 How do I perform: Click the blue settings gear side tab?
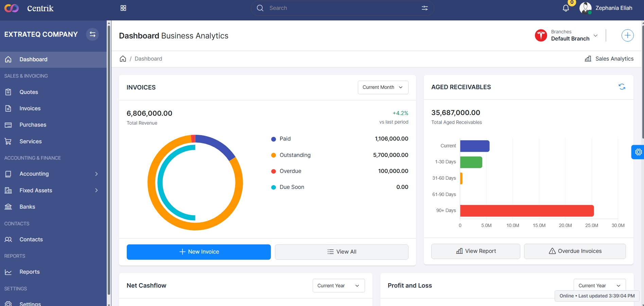(x=638, y=152)
